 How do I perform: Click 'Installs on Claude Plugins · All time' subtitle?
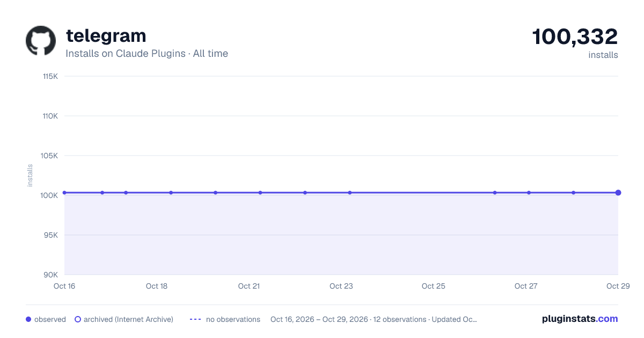click(x=147, y=54)
